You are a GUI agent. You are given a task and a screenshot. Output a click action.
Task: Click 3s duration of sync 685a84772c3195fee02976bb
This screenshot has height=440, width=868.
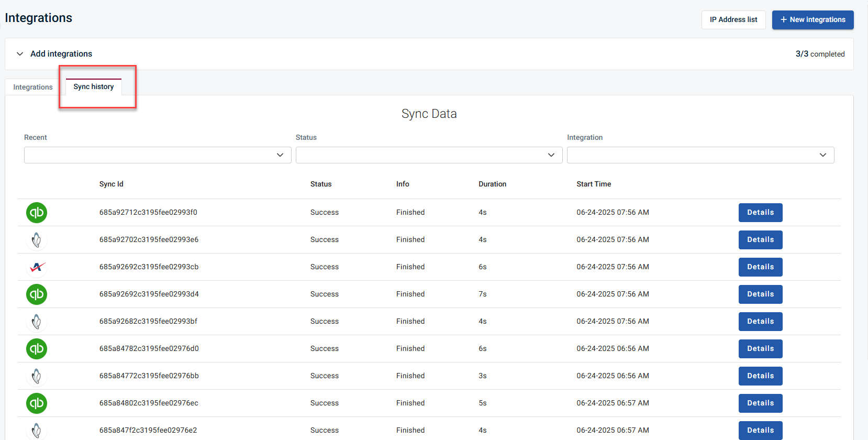(x=483, y=376)
